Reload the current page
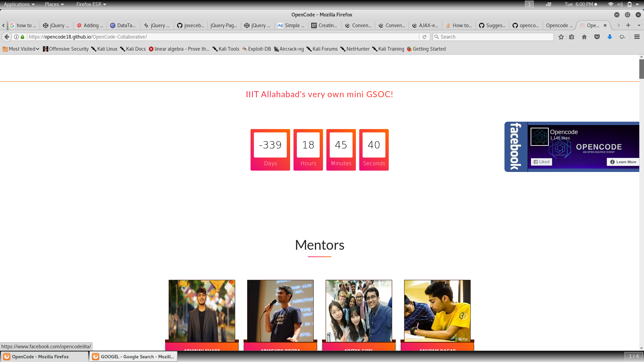644x362 pixels. coord(424,37)
